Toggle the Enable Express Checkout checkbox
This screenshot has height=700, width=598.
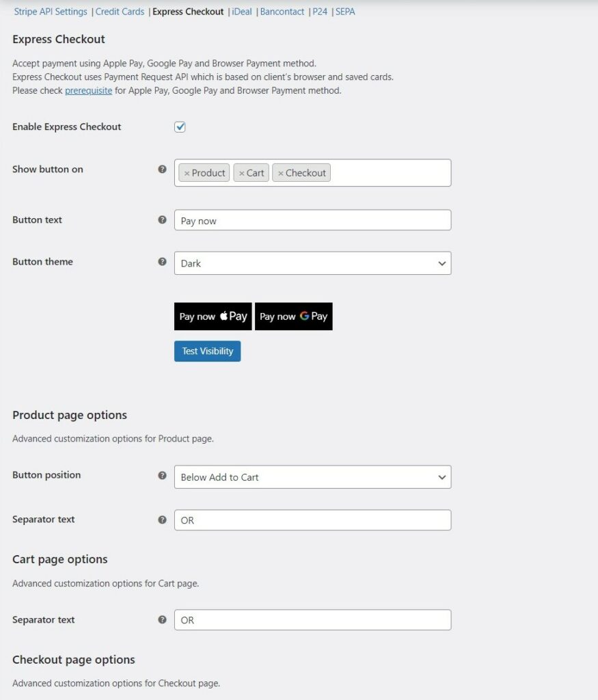point(180,126)
